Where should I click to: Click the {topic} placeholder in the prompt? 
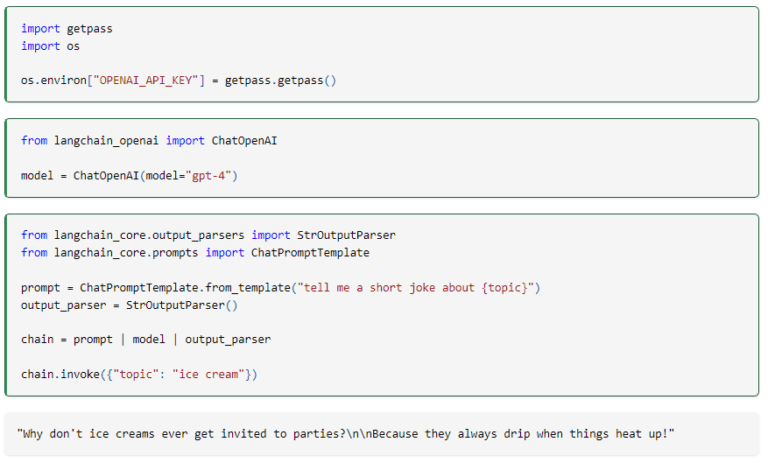(x=505, y=288)
